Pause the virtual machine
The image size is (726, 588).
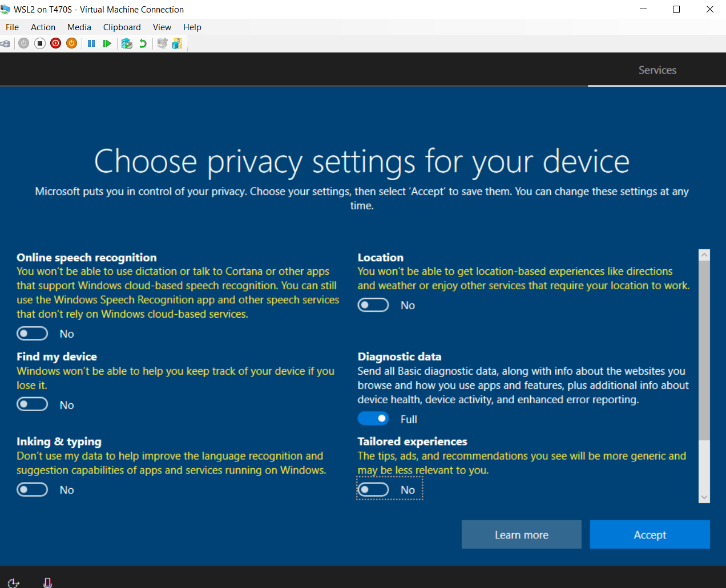coord(91,43)
